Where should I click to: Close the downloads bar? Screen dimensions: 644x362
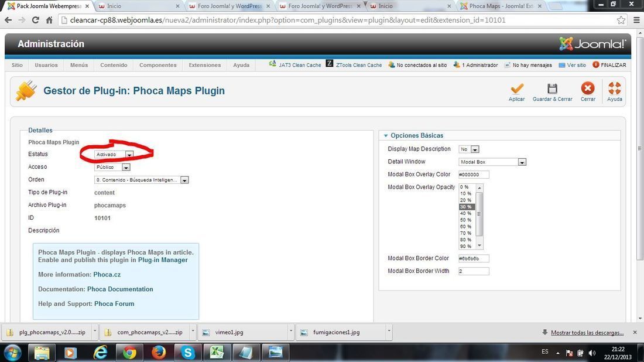tap(635, 332)
